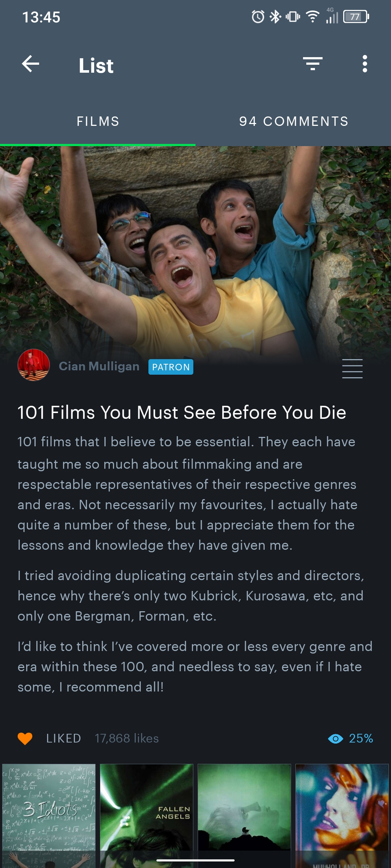Tap the Liked label
Viewport: 391px width, 868px height.
pyautogui.click(x=63, y=738)
